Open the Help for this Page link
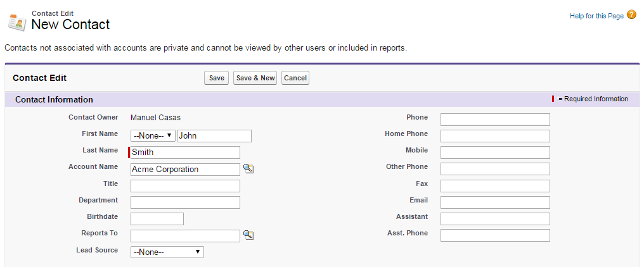 [x=596, y=16]
